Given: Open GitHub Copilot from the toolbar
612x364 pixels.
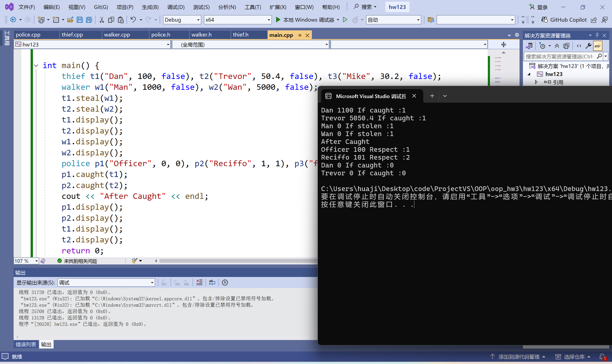Looking at the screenshot, I should [x=564, y=20].
